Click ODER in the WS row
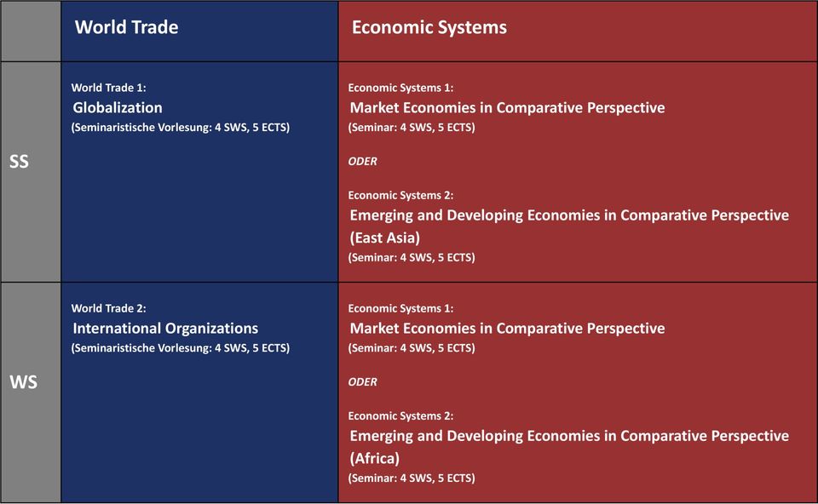Screen dimensions: 818x504 [363, 381]
